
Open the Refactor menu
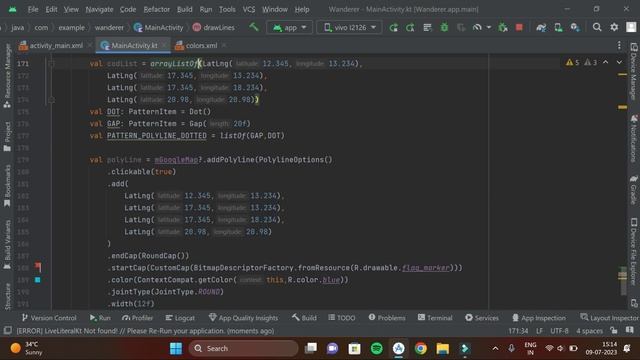tap(156, 9)
